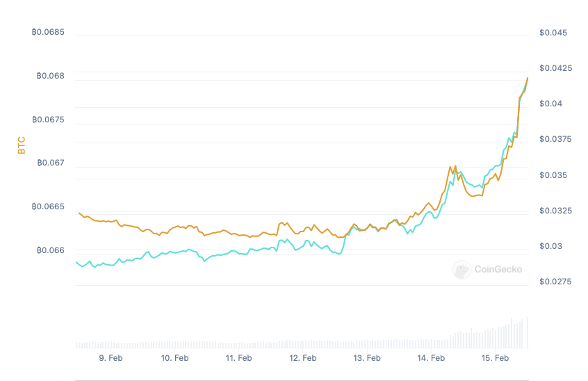The height and width of the screenshot is (381, 588).
Task: Click the ฿0.067 BTC axis label
Action: click(x=51, y=163)
